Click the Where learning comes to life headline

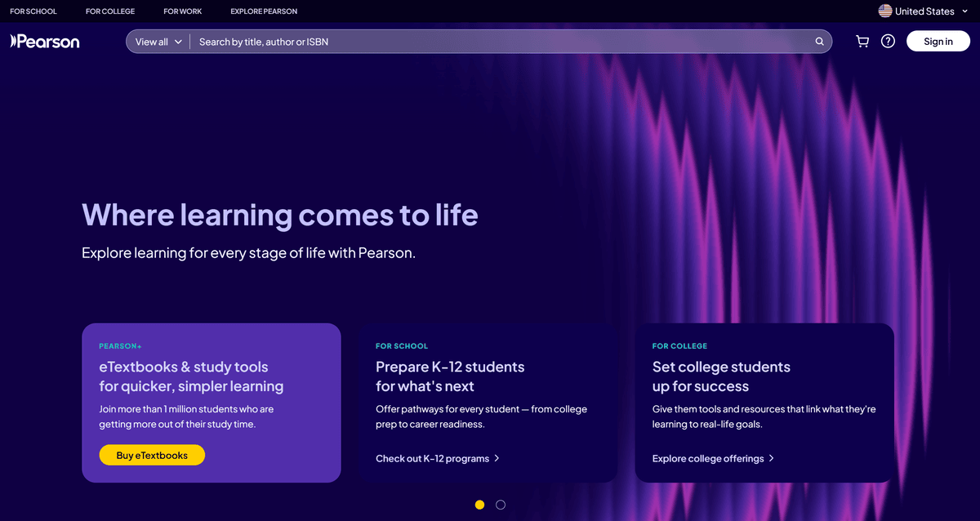(280, 215)
